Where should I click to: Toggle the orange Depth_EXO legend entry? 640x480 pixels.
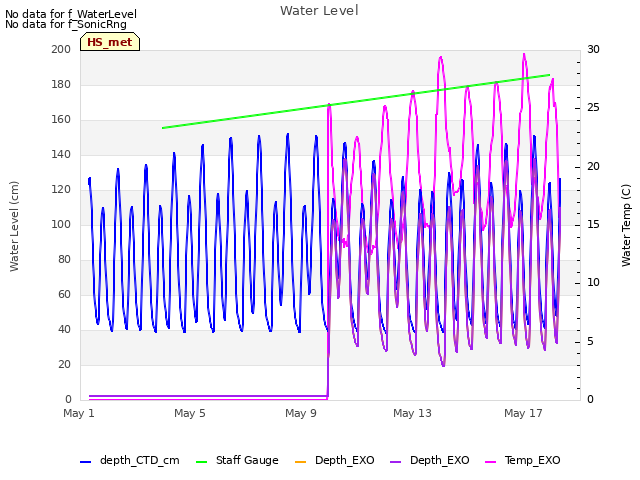click(334, 460)
